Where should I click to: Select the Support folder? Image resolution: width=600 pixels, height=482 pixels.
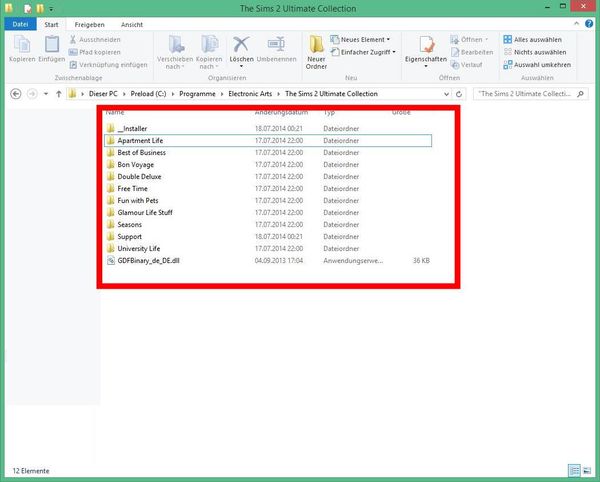pyautogui.click(x=268, y=236)
